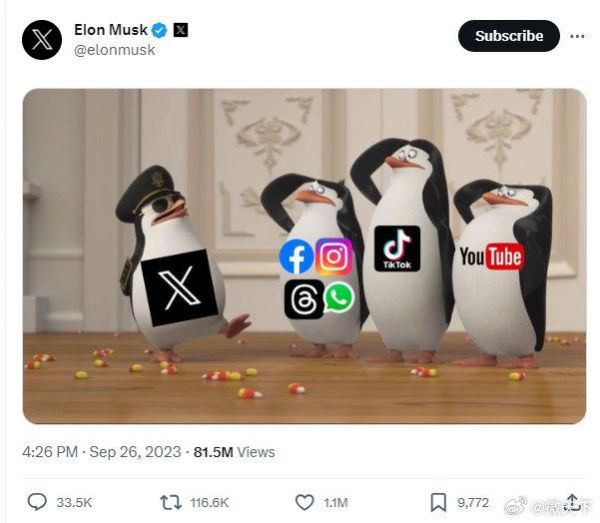Click the X logo on the captain penguin
The image size is (600, 523).
tap(179, 287)
